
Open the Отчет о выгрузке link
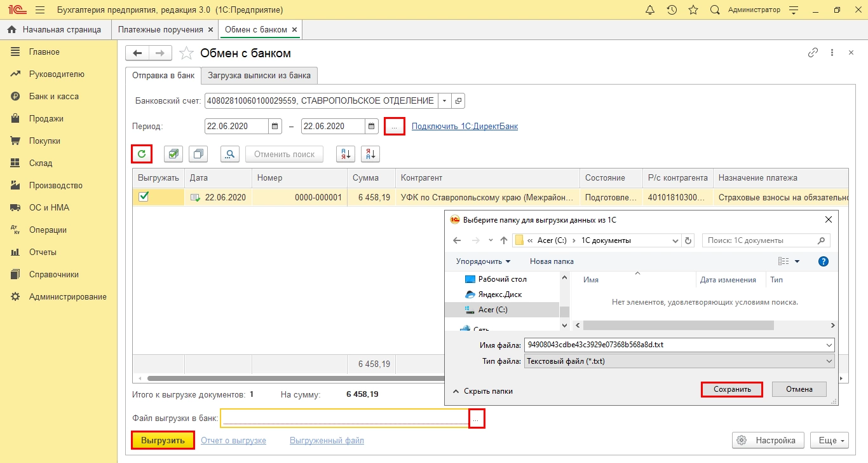pos(233,440)
